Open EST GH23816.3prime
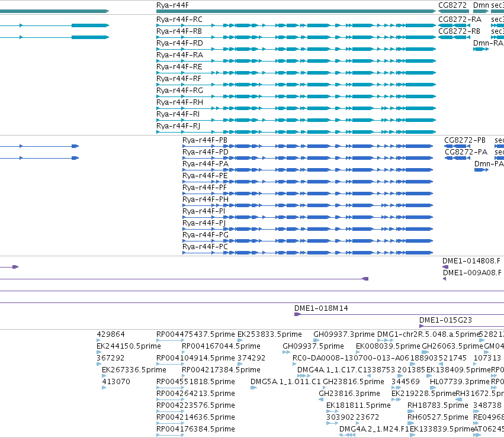Image resolution: width=504 pixels, height=438 pixels. click(x=349, y=394)
